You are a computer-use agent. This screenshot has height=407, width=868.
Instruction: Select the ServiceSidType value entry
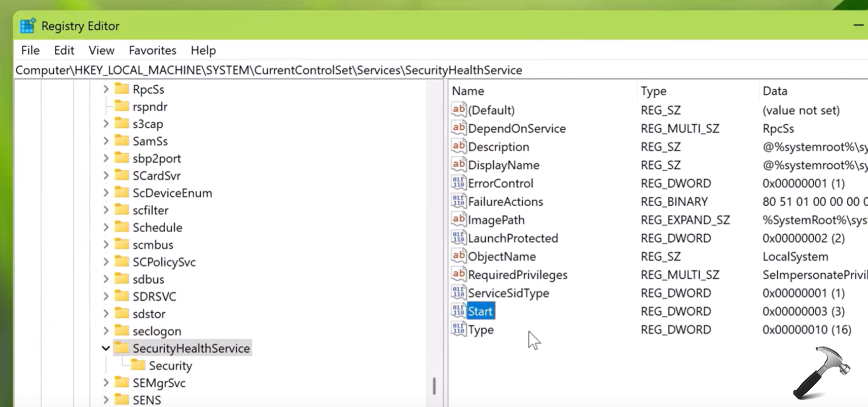tap(508, 293)
